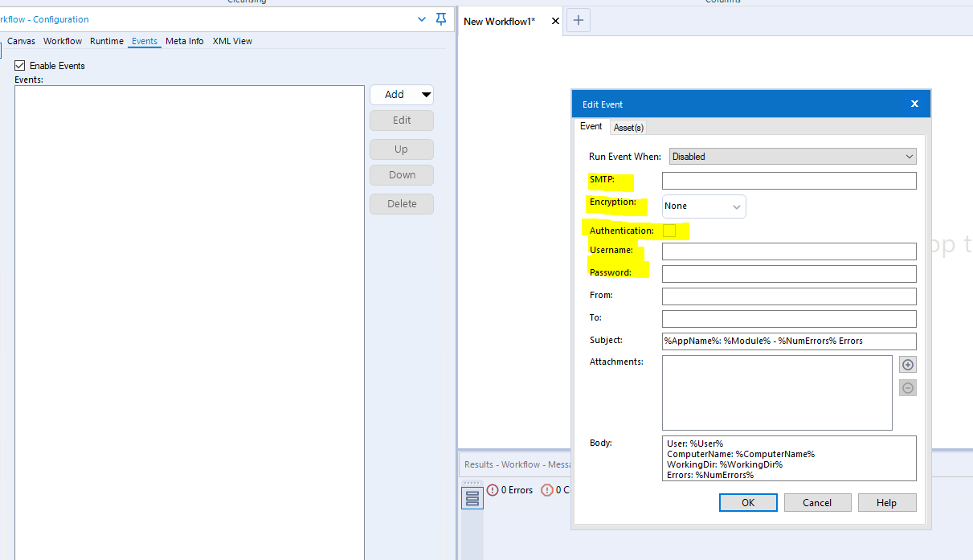Open the Help button in Edit Event dialog
This screenshot has width=973, height=560.
click(887, 502)
